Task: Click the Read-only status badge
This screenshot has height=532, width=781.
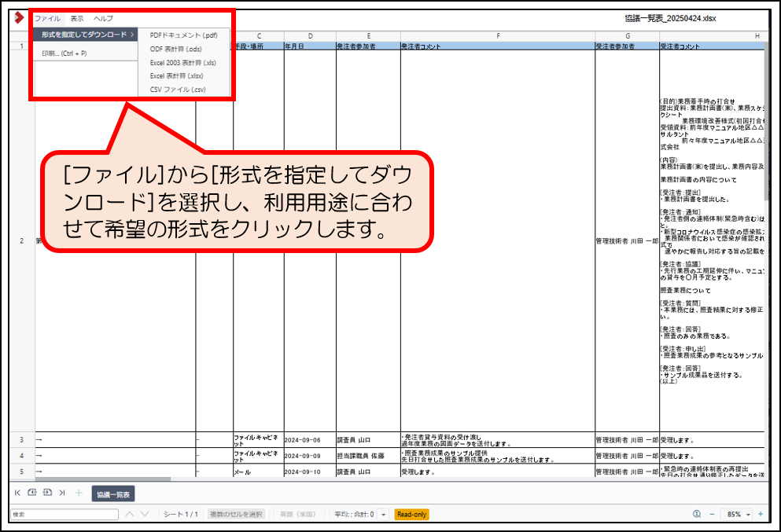Action: tap(411, 514)
